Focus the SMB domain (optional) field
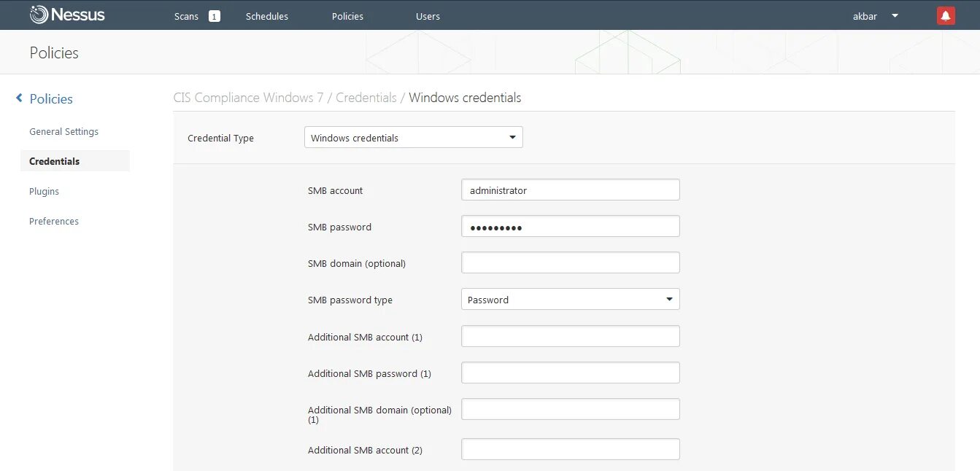 point(570,262)
